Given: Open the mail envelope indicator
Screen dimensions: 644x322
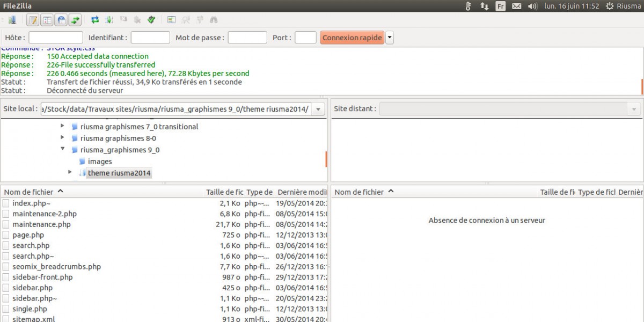Looking at the screenshot, I should [x=516, y=6].
